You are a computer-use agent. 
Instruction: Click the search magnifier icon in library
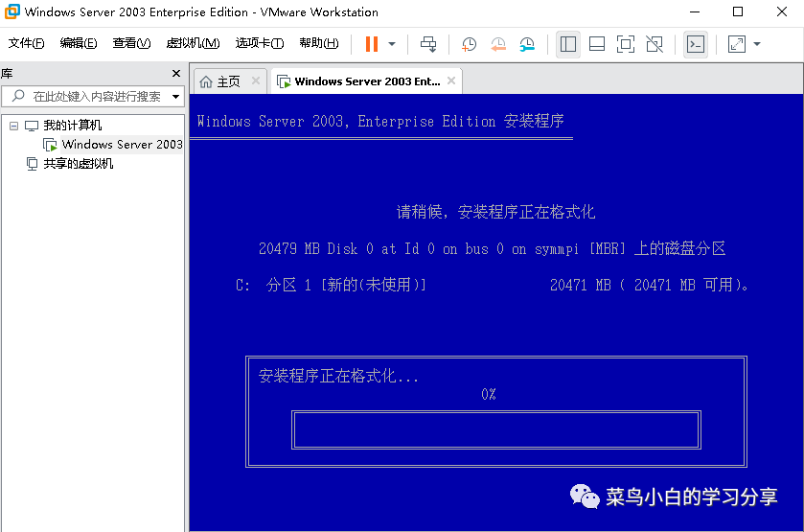(18, 96)
